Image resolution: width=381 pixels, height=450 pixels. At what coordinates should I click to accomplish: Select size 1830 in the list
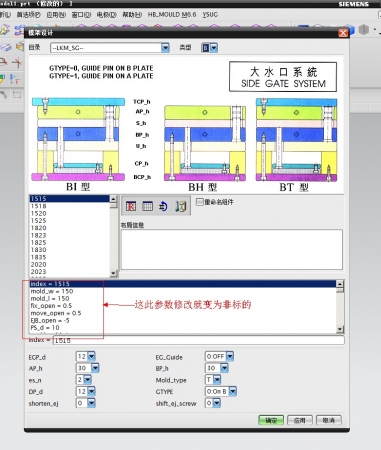pyautogui.click(x=69, y=250)
